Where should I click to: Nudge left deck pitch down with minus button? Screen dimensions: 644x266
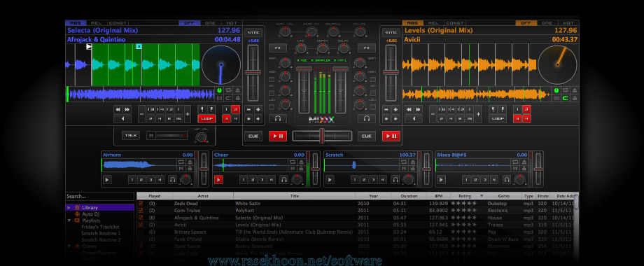click(249, 110)
